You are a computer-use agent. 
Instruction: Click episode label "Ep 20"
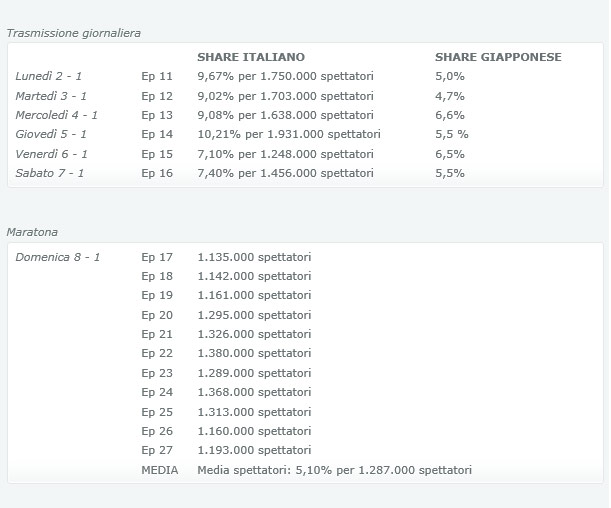(x=157, y=315)
